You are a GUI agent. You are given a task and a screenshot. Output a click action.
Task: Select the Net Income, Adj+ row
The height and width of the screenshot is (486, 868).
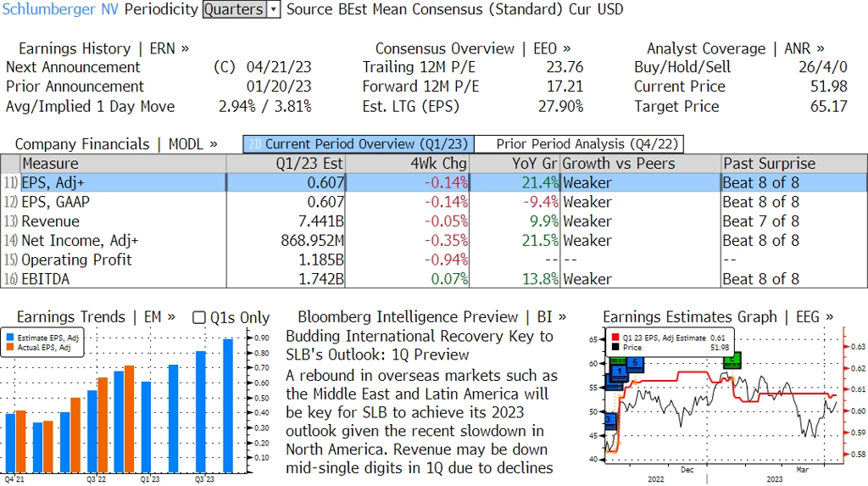click(434, 241)
